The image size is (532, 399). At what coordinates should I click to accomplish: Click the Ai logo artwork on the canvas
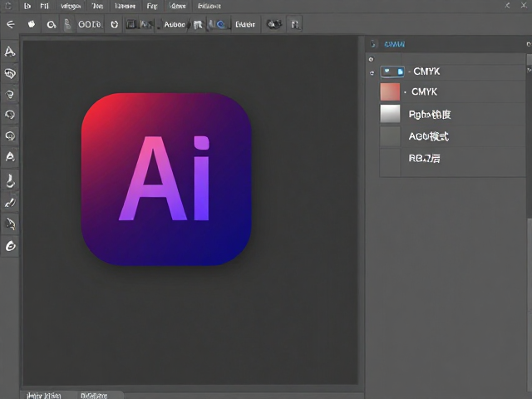[166, 180]
